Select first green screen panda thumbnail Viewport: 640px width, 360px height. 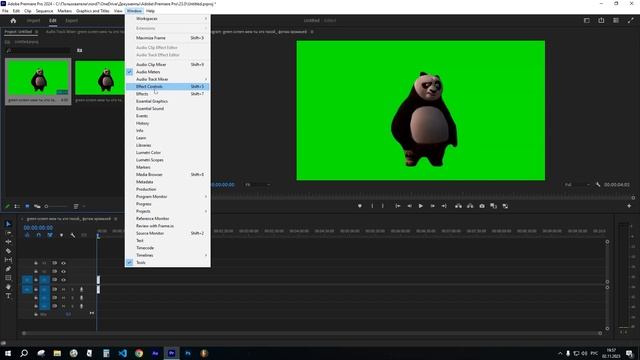pos(38,78)
